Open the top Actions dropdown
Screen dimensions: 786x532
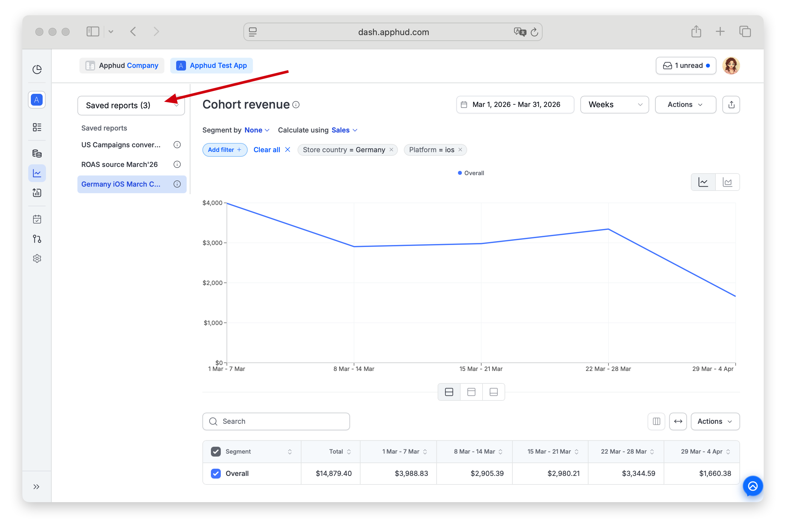[x=686, y=105]
